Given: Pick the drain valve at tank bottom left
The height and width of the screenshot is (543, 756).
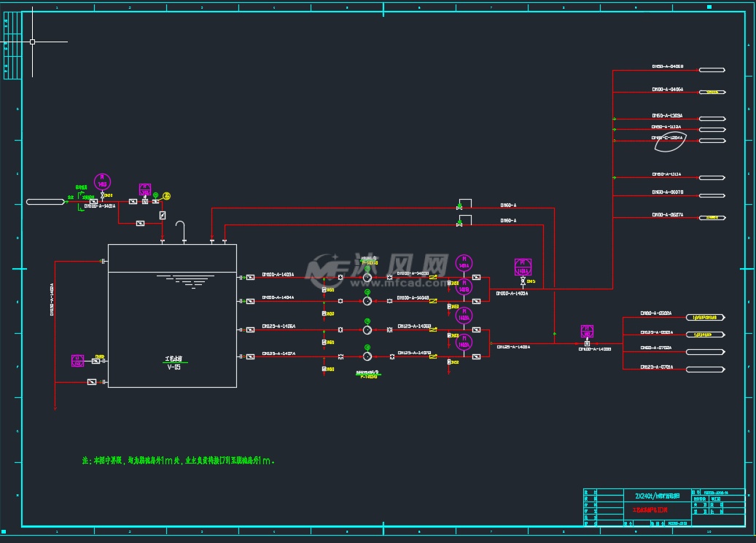Looking at the screenshot, I should 92,382.
